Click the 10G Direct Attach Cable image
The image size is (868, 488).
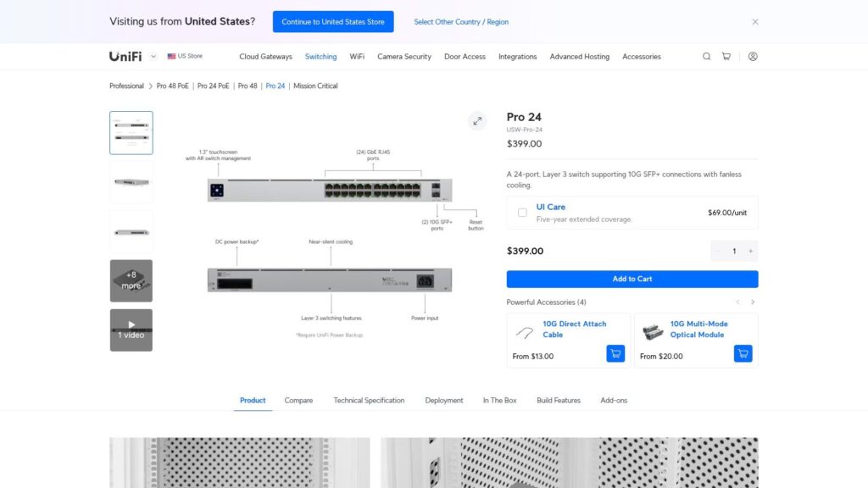pyautogui.click(x=524, y=332)
